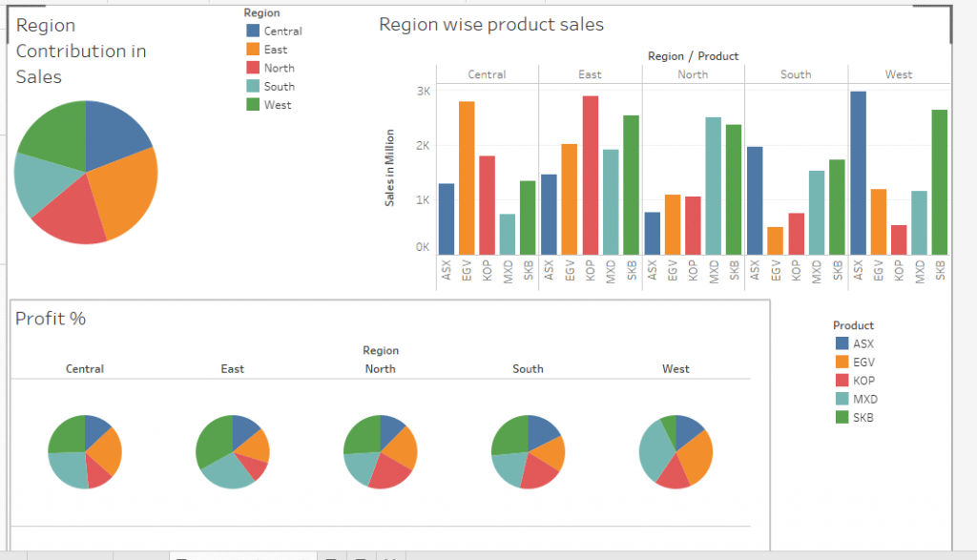Select the SKB swatch in the Product legend

842,417
